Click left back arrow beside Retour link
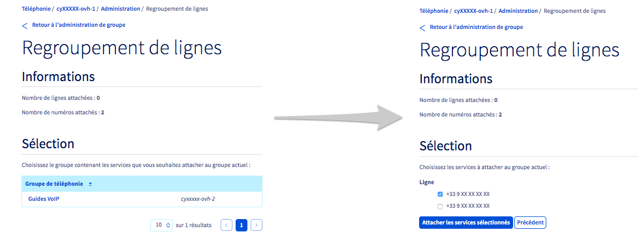 pos(25,25)
